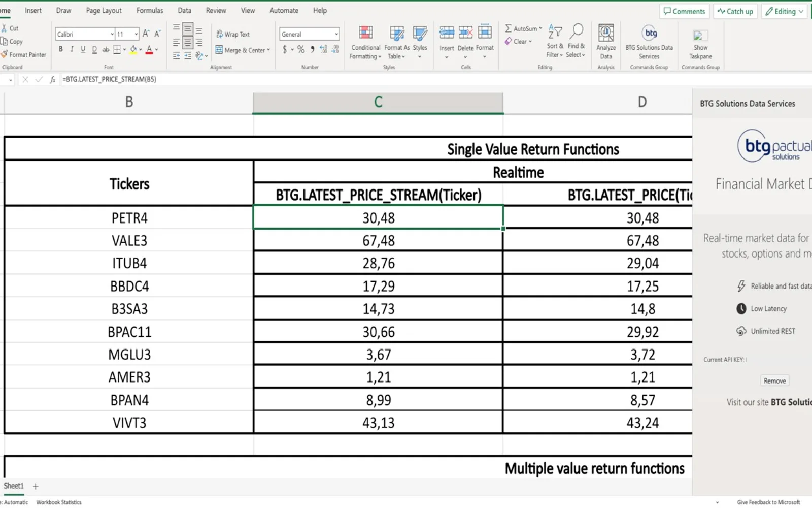The image size is (812, 508).
Task: Remove the current API key
Action: [774, 381]
